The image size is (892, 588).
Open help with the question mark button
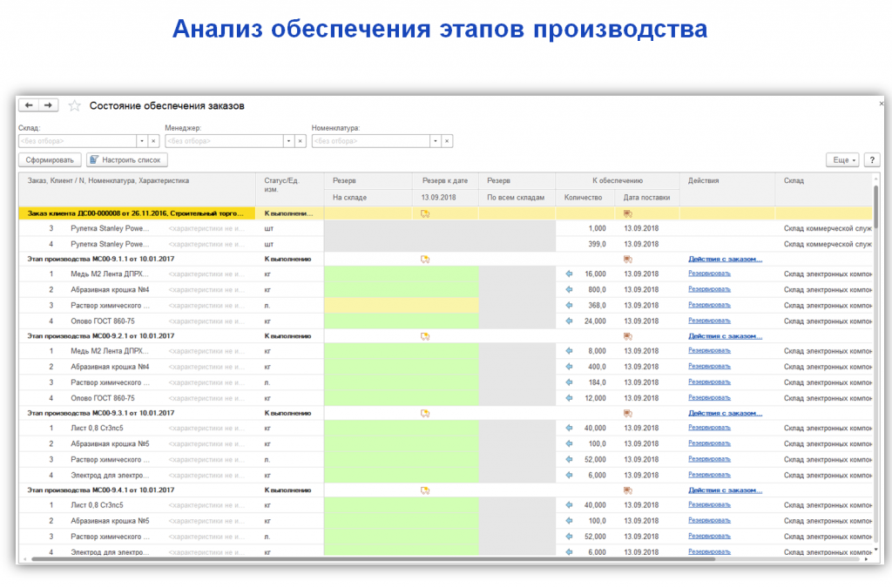point(872,160)
